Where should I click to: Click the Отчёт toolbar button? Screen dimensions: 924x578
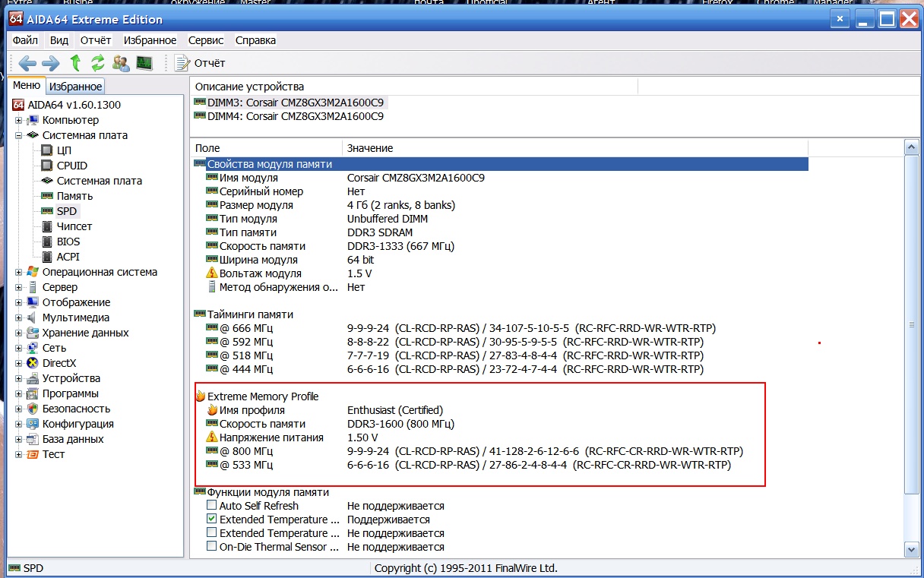[x=200, y=63]
